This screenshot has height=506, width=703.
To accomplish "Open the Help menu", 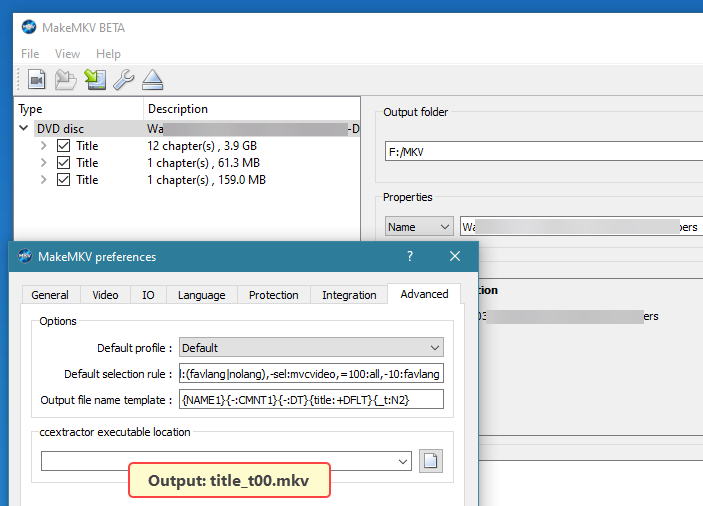I will click(108, 54).
